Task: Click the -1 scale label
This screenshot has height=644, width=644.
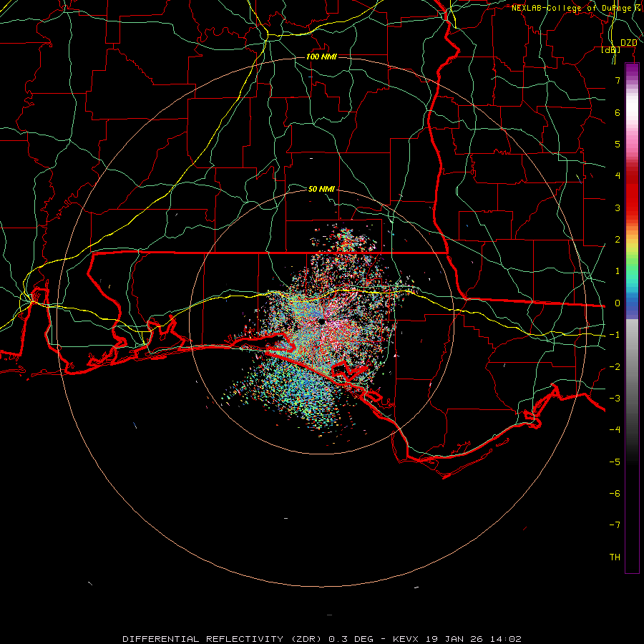Action: coord(615,335)
